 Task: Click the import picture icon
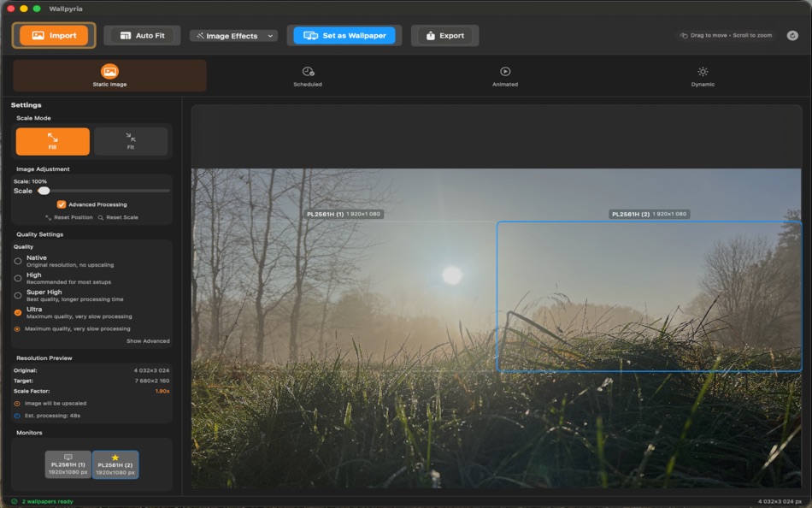tap(38, 35)
